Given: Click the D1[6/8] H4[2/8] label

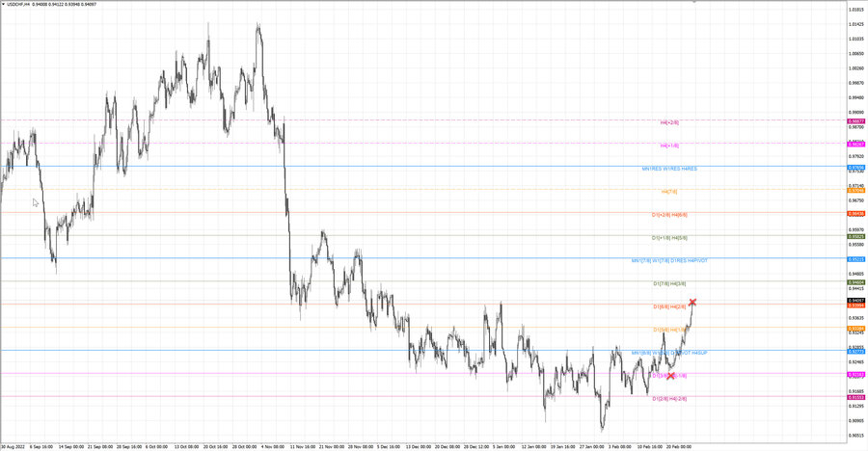Looking at the screenshot, I should coord(669,306).
